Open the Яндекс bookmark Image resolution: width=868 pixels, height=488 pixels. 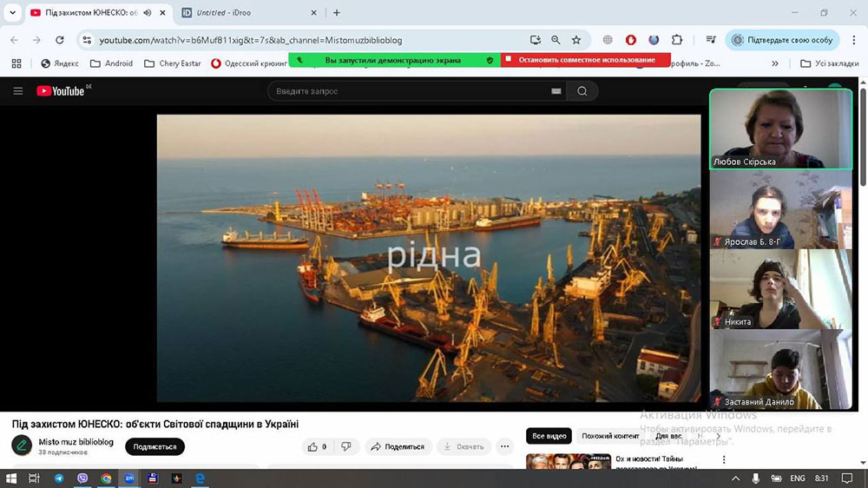tap(60, 63)
